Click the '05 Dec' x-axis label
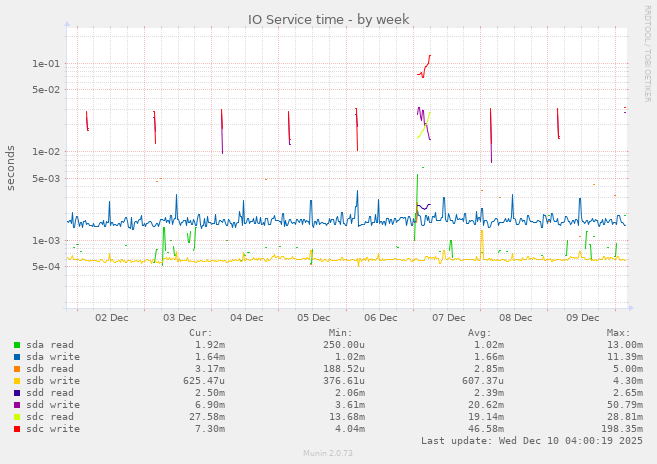The height and width of the screenshot is (464, 657). click(x=314, y=318)
